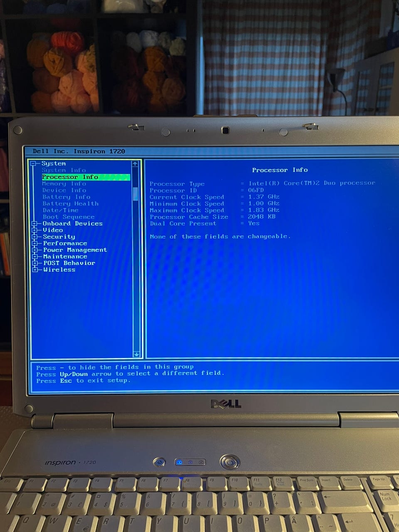This screenshot has height=532, width=399.
Task: Expand the Maintenance tree node
Action: pyautogui.click(x=34, y=256)
